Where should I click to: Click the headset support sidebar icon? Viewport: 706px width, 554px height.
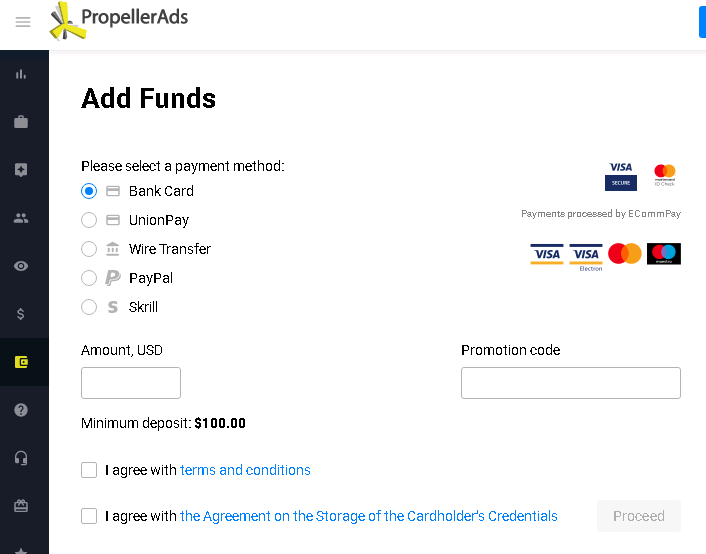(x=21, y=458)
